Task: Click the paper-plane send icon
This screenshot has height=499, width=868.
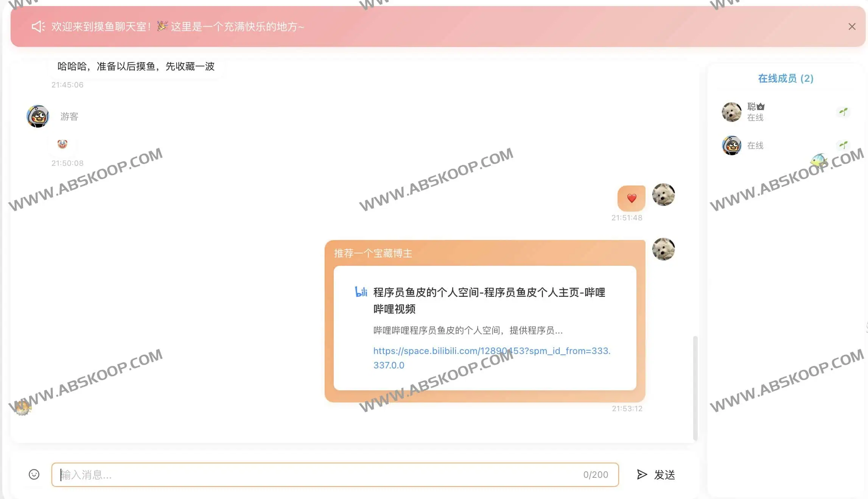Action: [641, 474]
